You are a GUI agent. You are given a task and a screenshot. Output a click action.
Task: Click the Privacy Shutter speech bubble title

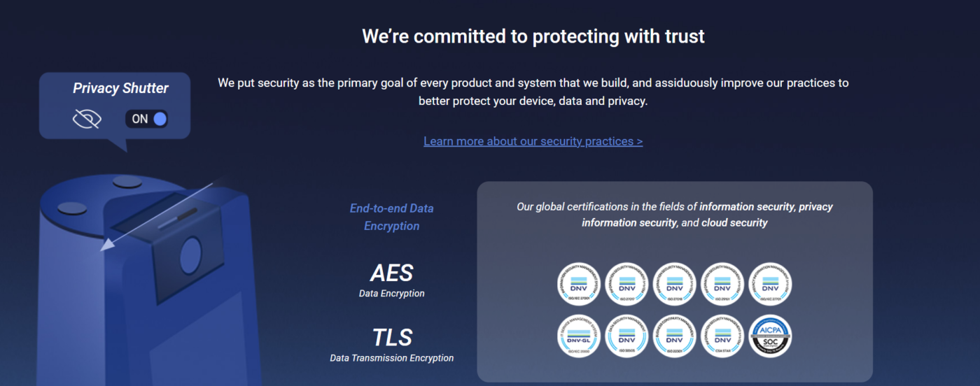click(120, 88)
